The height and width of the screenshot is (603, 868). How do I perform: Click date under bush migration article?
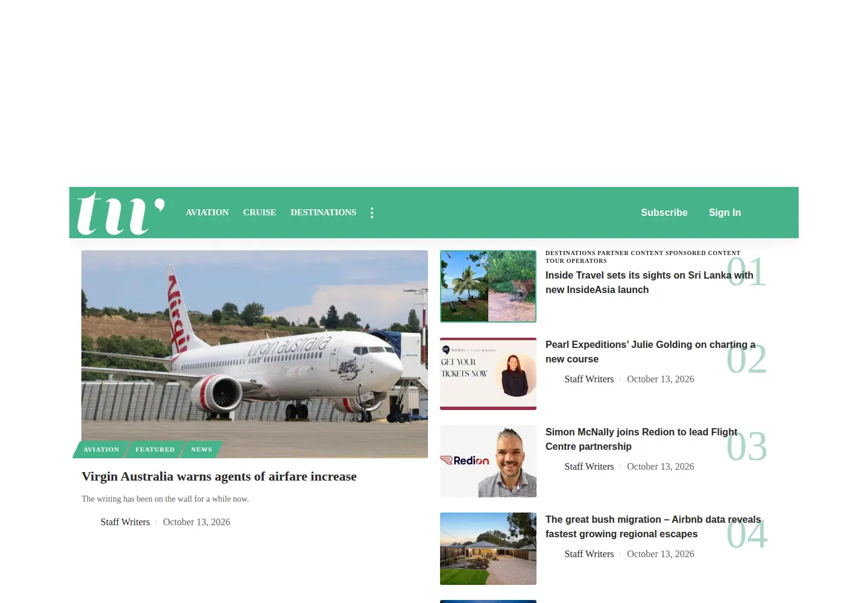[661, 554]
